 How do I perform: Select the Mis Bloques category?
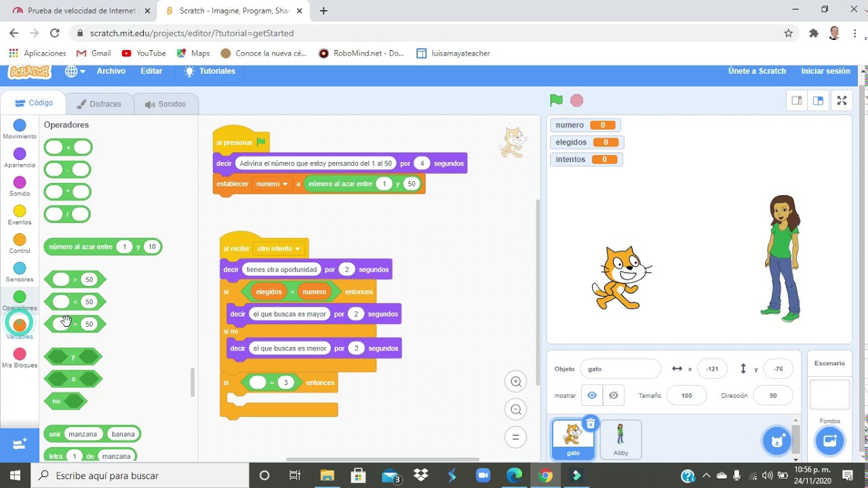click(x=20, y=357)
